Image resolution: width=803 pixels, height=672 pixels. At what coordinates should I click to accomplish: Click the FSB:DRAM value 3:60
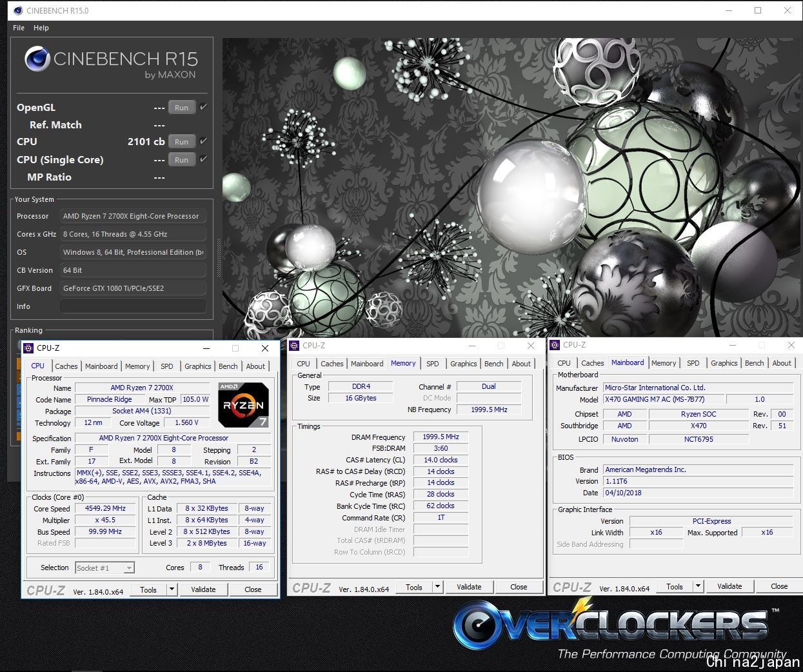441,448
